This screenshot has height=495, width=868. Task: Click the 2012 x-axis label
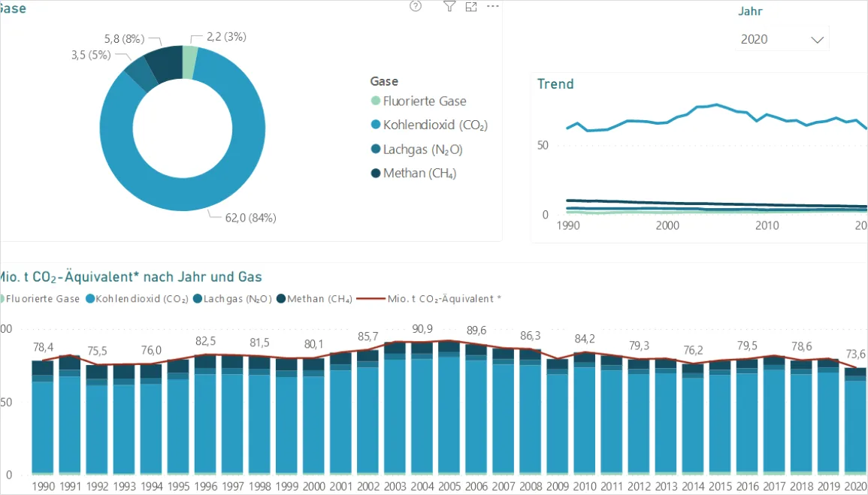coord(639,486)
